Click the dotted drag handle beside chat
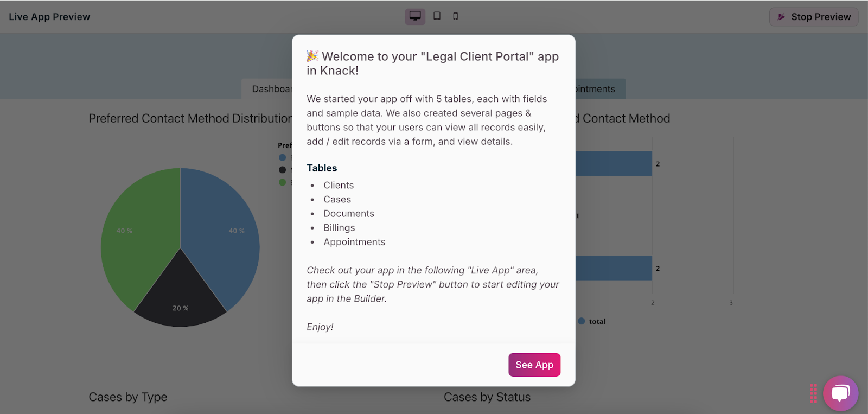 click(x=813, y=393)
